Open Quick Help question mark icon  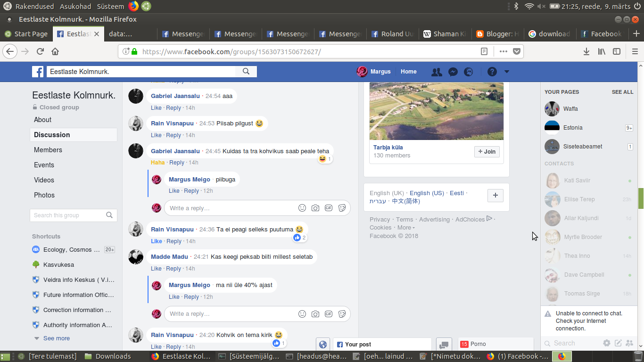coord(492,72)
